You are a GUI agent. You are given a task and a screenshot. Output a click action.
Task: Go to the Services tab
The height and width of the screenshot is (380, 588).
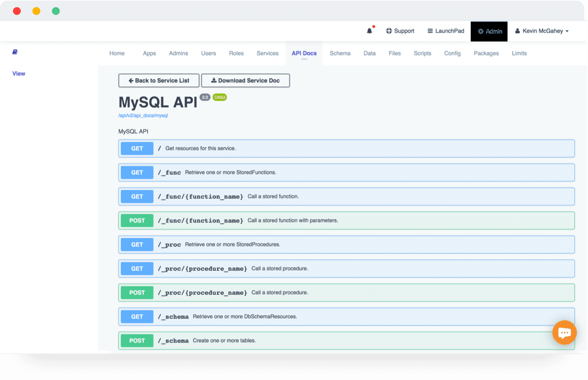[267, 53]
